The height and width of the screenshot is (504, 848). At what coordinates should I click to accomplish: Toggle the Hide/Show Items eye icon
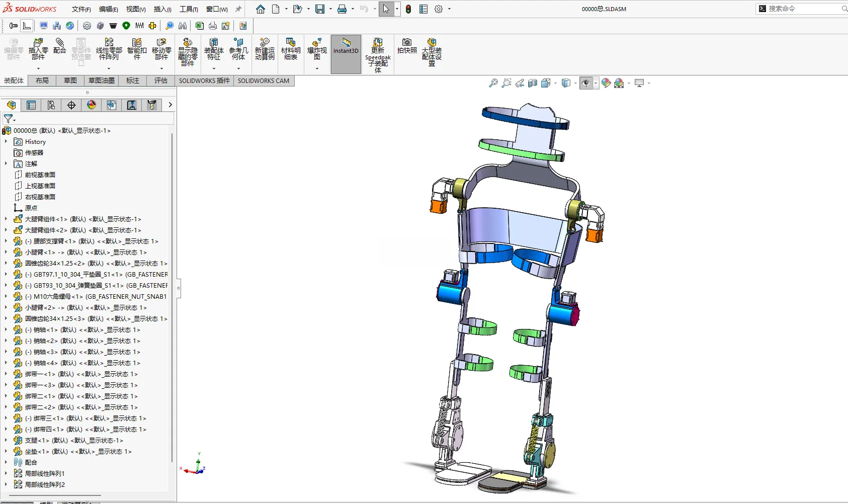586,83
